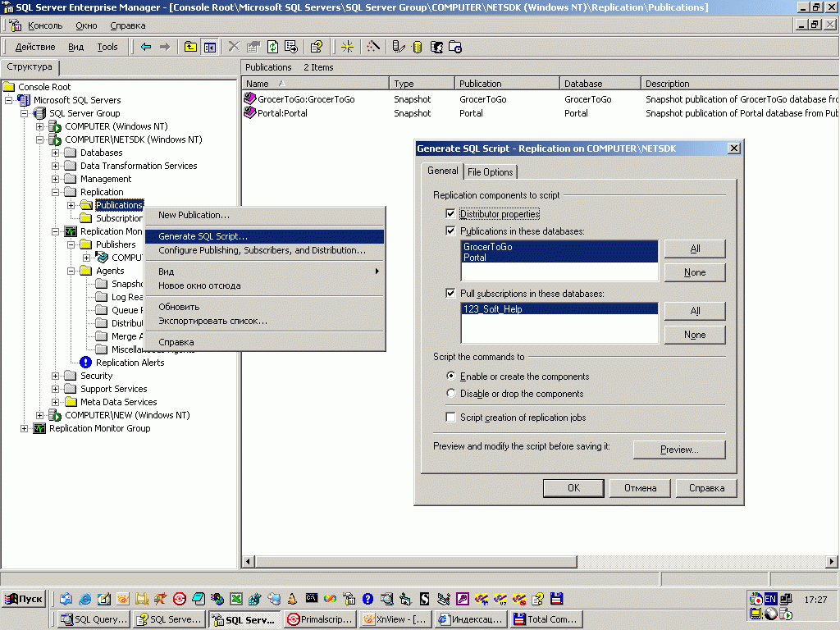Select the Replication Alerts tree item
Image resolution: width=840 pixels, height=630 pixels.
[130, 363]
